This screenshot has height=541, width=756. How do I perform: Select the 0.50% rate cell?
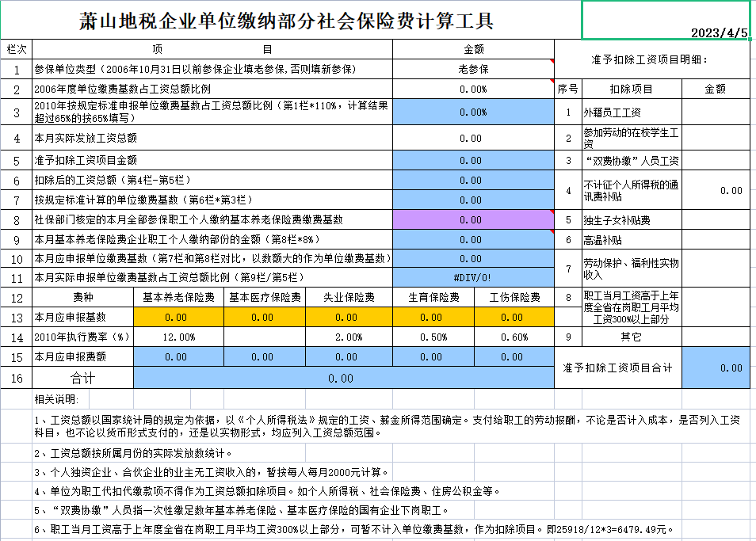click(434, 337)
